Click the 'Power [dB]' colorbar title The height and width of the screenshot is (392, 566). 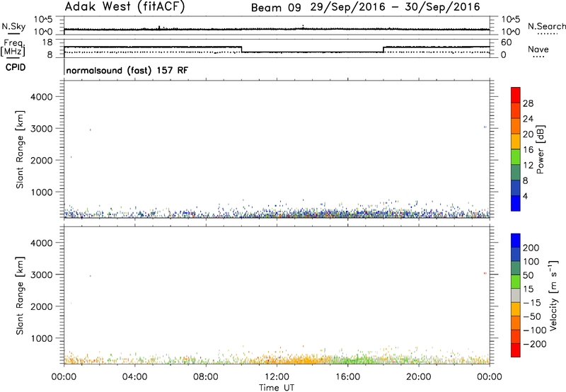click(540, 149)
